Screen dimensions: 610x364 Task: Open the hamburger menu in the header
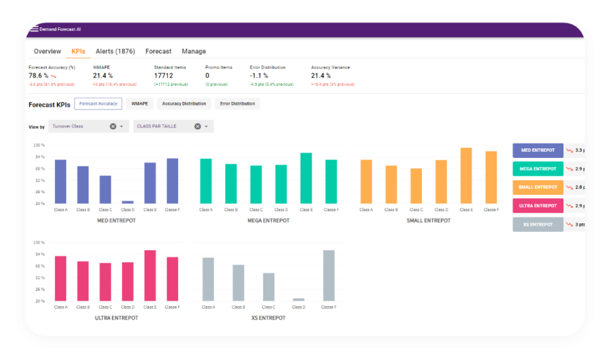point(34,29)
